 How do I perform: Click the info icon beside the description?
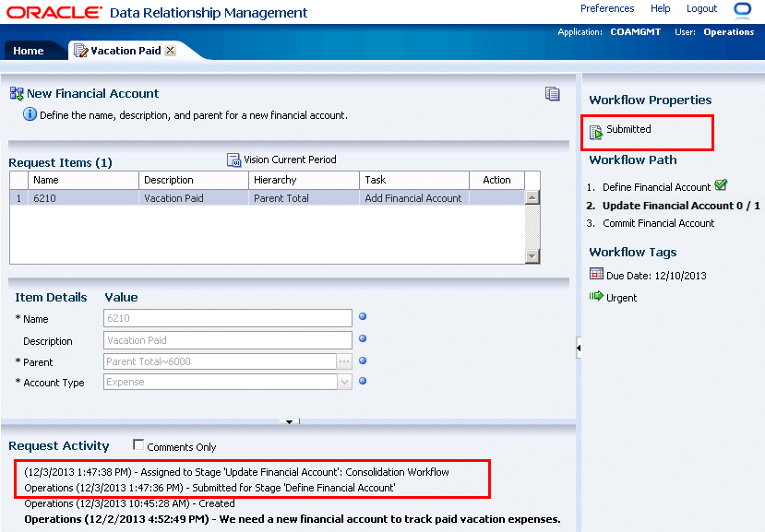[x=30, y=114]
